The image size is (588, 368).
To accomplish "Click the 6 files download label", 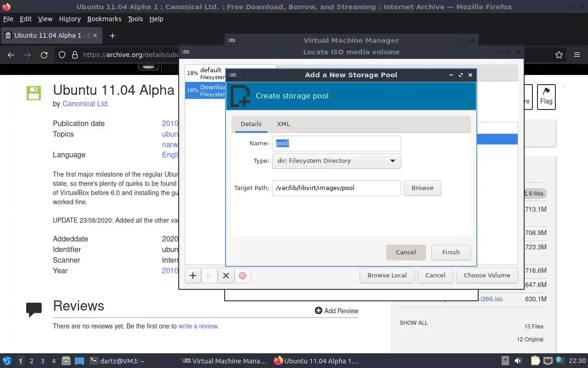I will 534,194.
